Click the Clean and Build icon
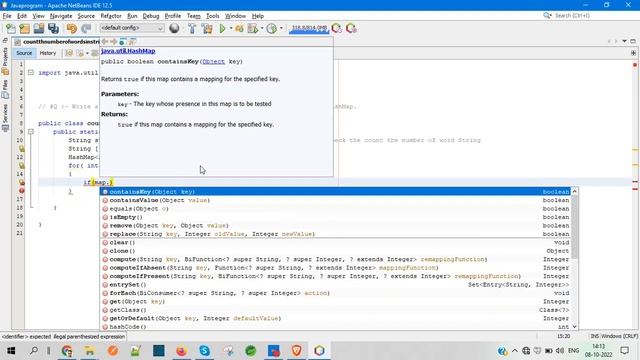 [x=207, y=29]
